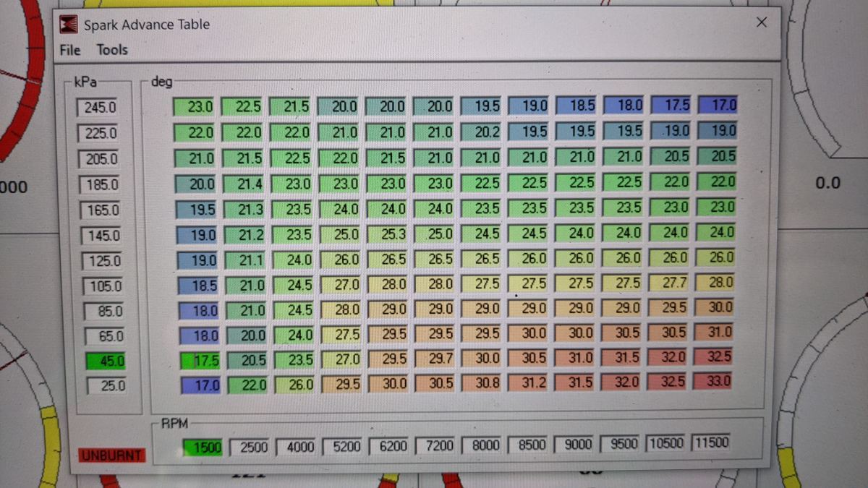This screenshot has width=868, height=488.
Task: Click the 45.0 kPa, 11500 RPM cell
Action: [x=715, y=356]
